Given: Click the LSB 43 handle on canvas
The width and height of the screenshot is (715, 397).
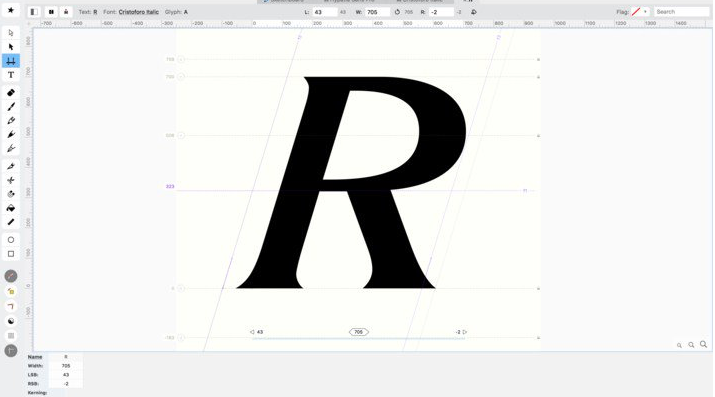Looking at the screenshot, I should (x=257, y=332).
